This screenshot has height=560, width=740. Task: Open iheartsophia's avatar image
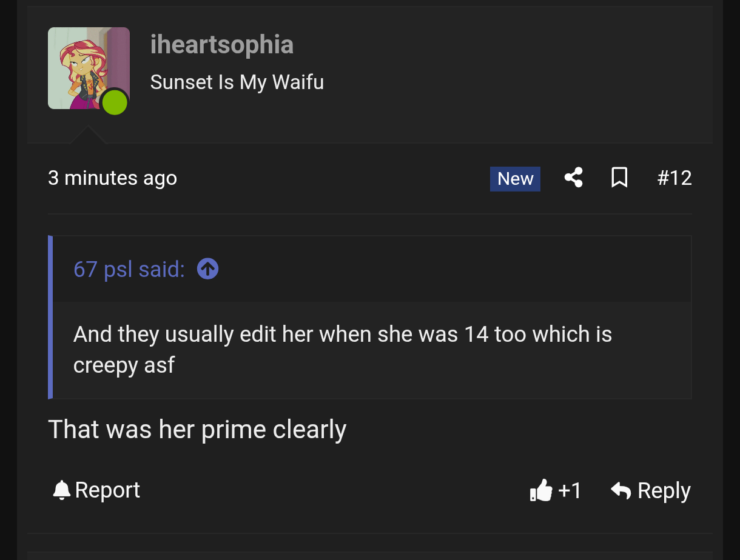tap(89, 68)
